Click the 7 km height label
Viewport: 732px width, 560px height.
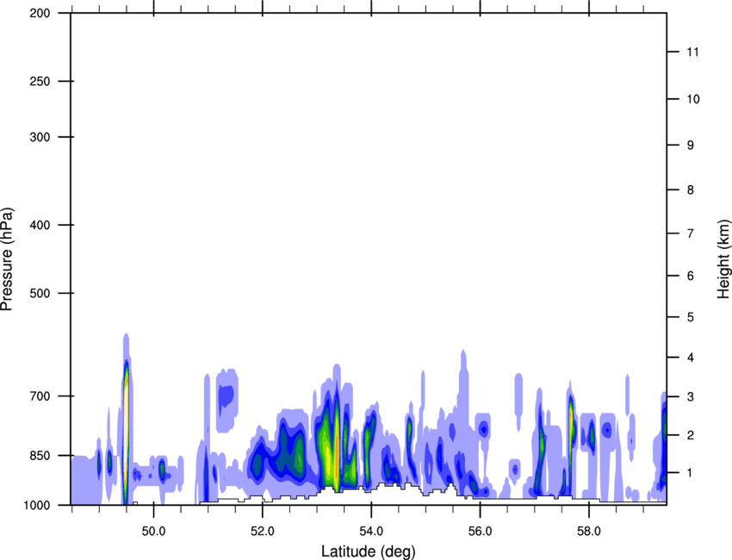click(690, 233)
